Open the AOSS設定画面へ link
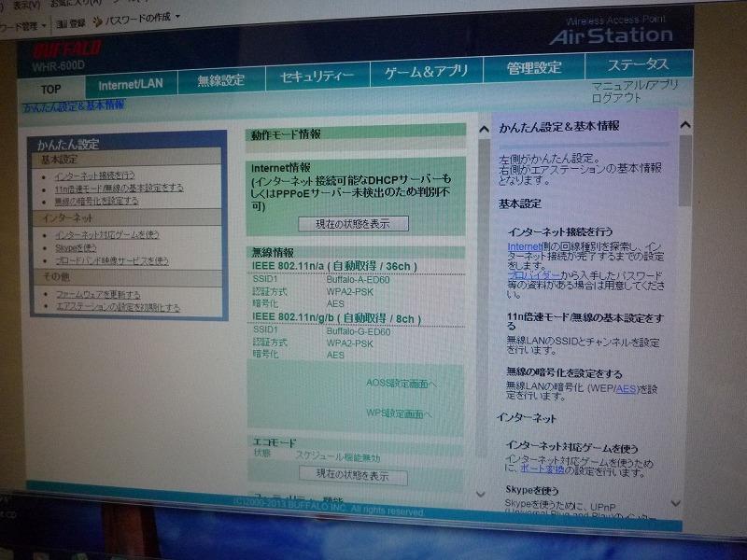 tap(402, 384)
